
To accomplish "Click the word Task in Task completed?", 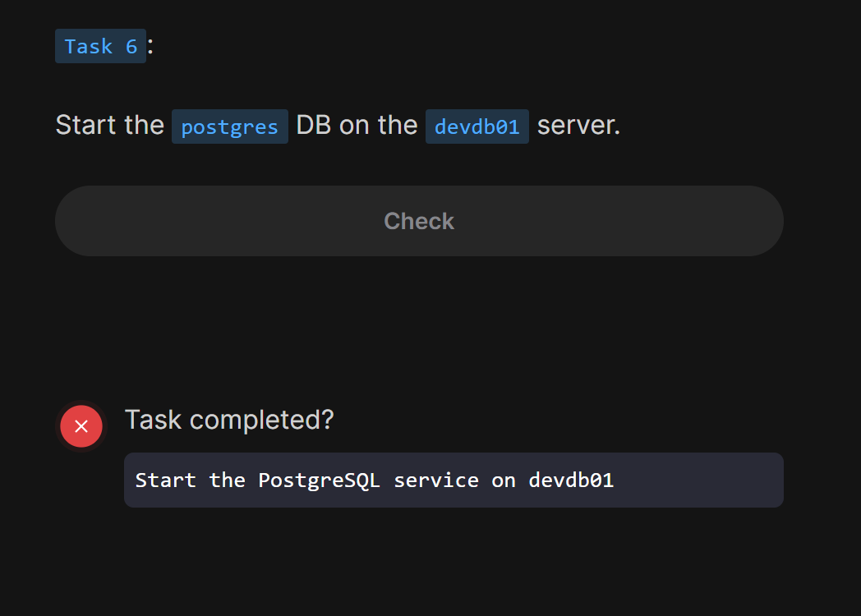I will click(154, 420).
